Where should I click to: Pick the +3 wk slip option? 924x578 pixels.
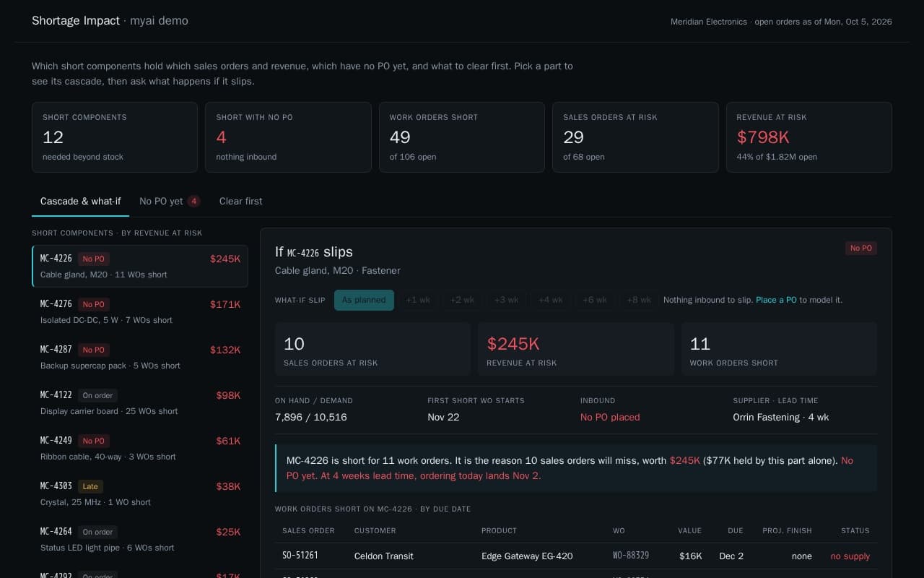[506, 300]
